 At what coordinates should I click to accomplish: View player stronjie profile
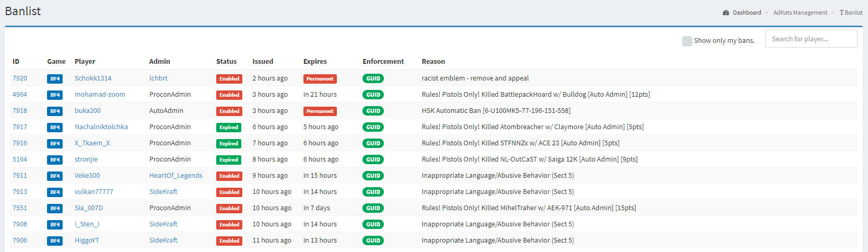pos(86,159)
